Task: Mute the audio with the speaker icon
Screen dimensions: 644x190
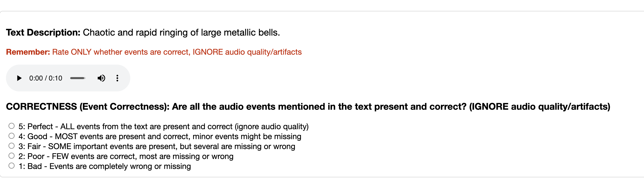Action: [101, 78]
